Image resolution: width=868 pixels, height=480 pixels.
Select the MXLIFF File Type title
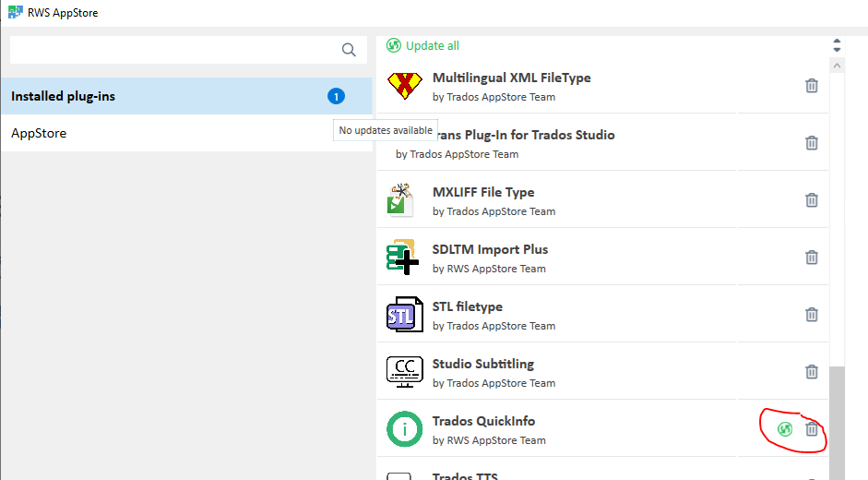[x=483, y=192]
